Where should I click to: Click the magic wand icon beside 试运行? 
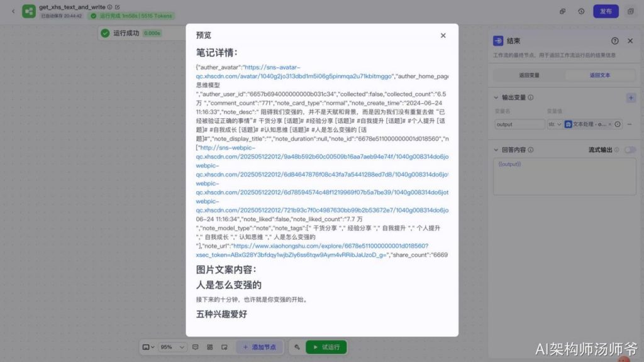[297, 347]
